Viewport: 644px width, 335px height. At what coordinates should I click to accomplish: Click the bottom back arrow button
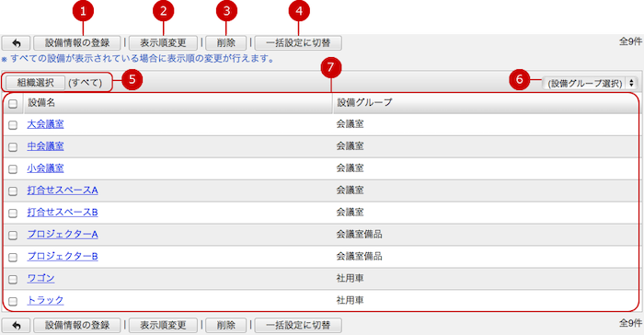16,325
